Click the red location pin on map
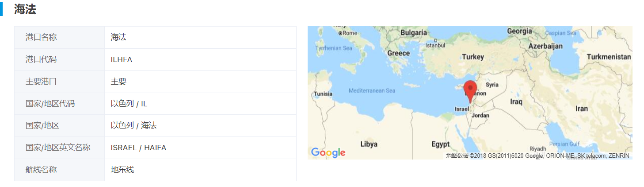 click(470, 92)
